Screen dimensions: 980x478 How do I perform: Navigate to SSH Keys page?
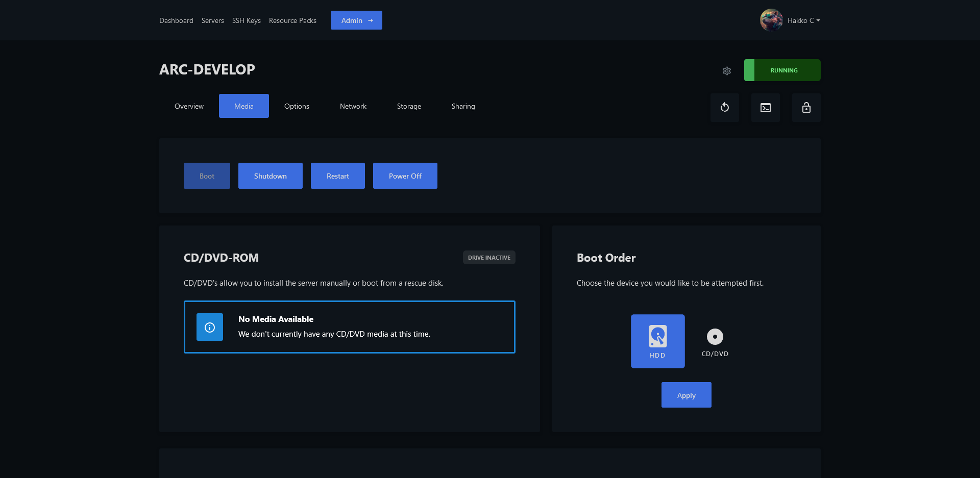tap(246, 20)
